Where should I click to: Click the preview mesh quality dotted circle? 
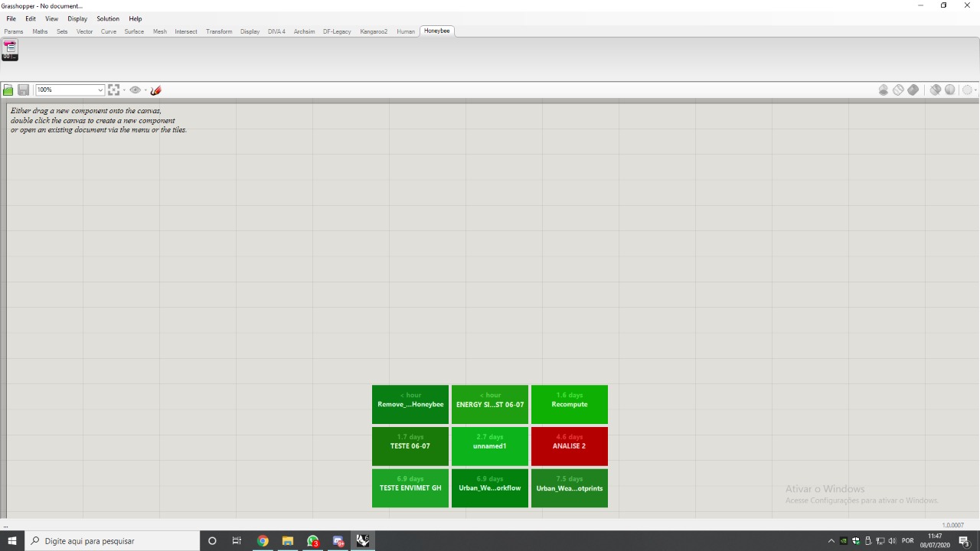(967, 90)
